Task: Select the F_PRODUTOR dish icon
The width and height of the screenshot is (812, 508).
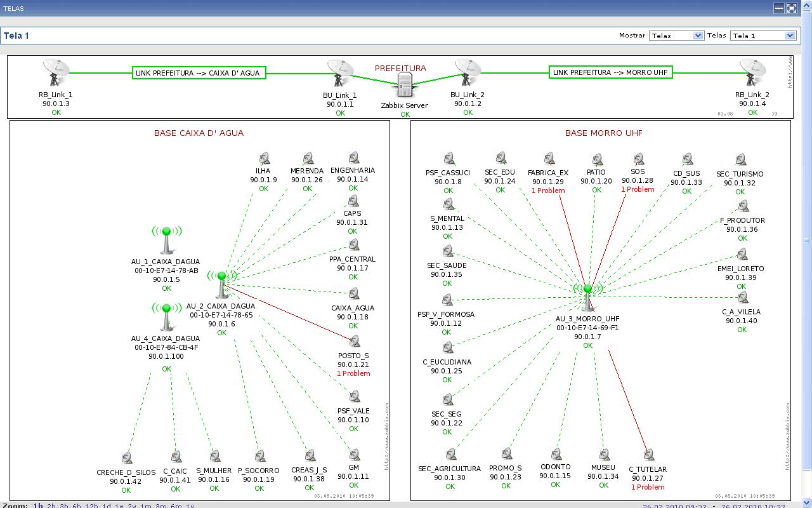Action: [743, 206]
